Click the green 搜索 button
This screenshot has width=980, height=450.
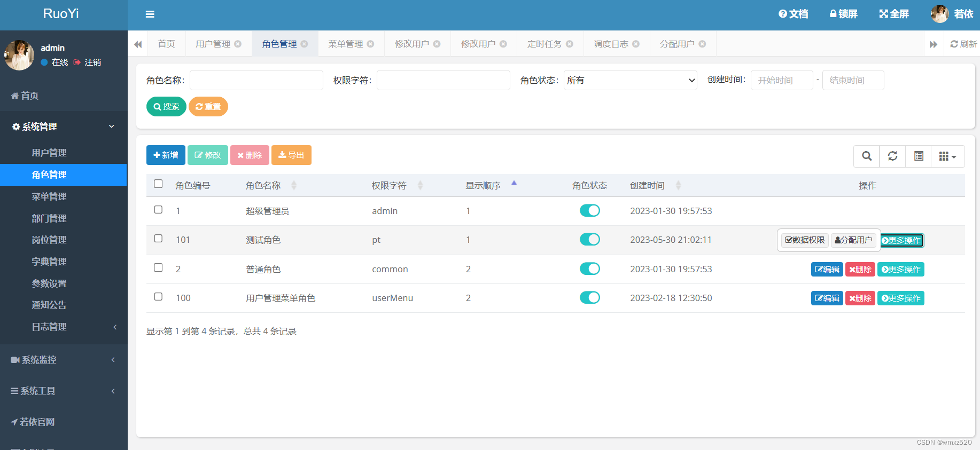point(166,106)
